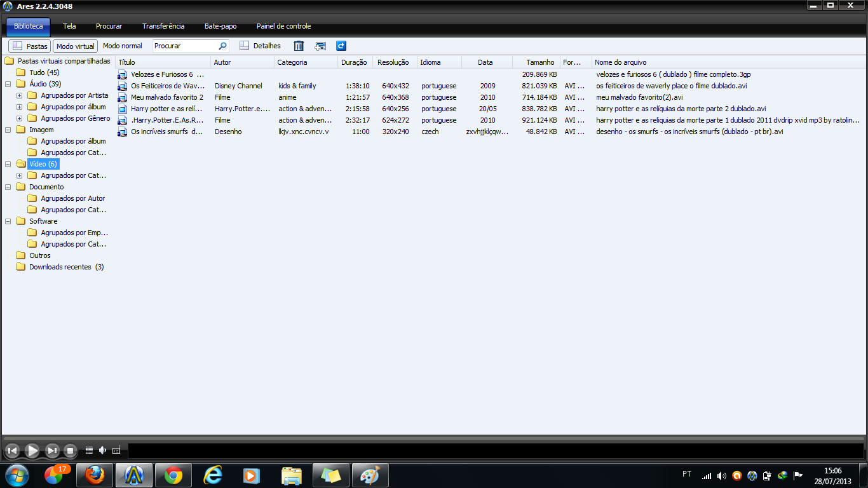Select row '.Harry.Potter.E.As.R...'
Screen dimensions: 868x488
pyautogui.click(x=491, y=120)
